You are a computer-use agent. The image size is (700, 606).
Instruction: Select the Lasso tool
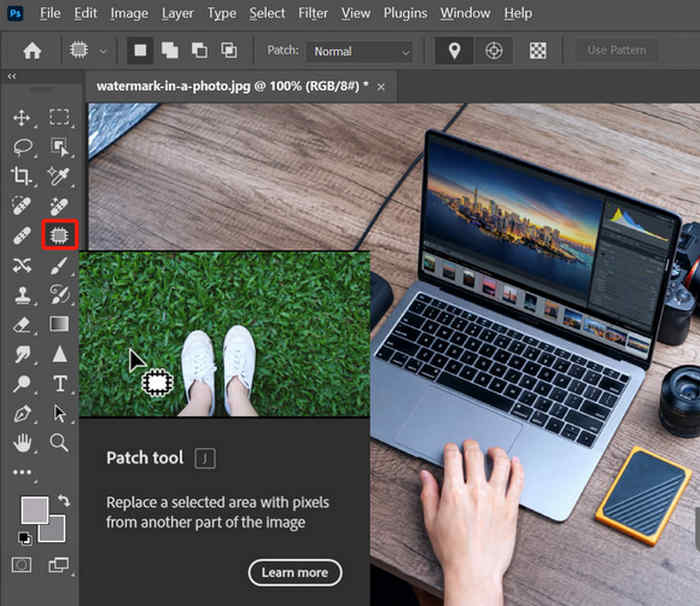(x=22, y=147)
